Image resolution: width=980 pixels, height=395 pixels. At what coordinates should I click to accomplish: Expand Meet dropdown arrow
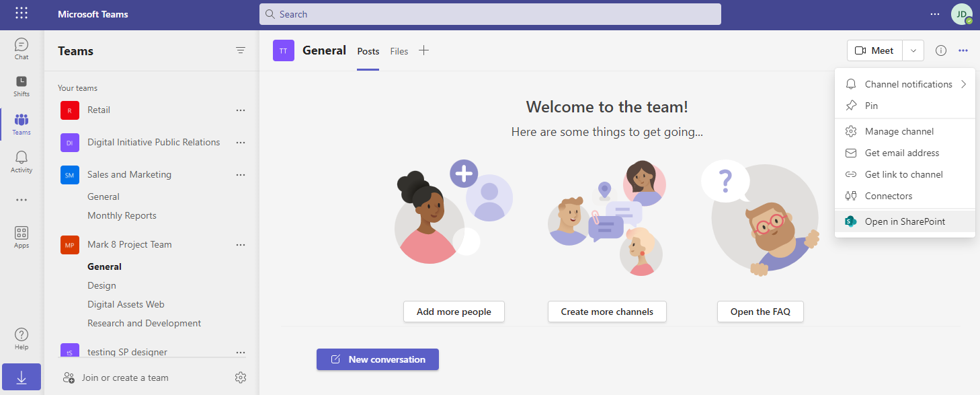click(913, 50)
